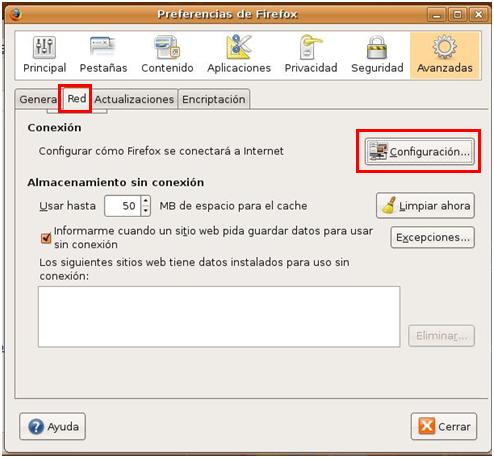
Task: Click the cache size MB input field
Action: 123,206
